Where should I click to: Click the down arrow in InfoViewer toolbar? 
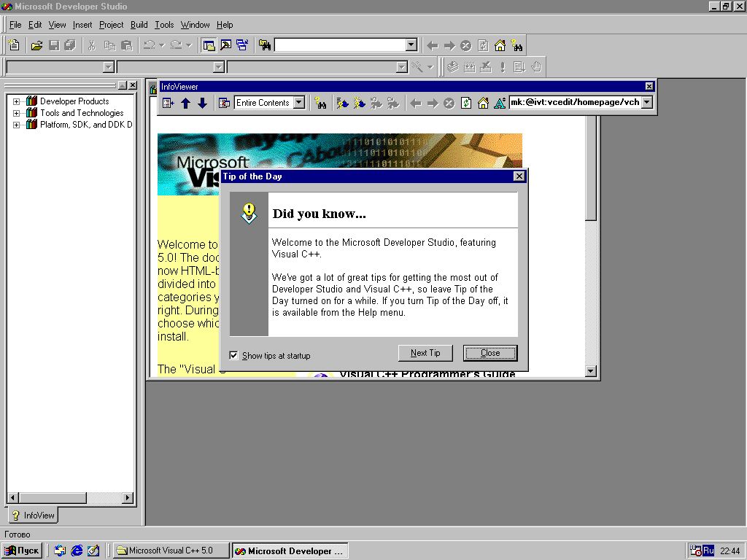203,103
